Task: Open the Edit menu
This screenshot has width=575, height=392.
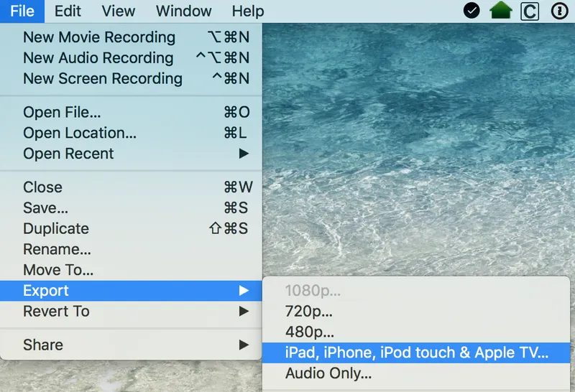Action: 68,11
